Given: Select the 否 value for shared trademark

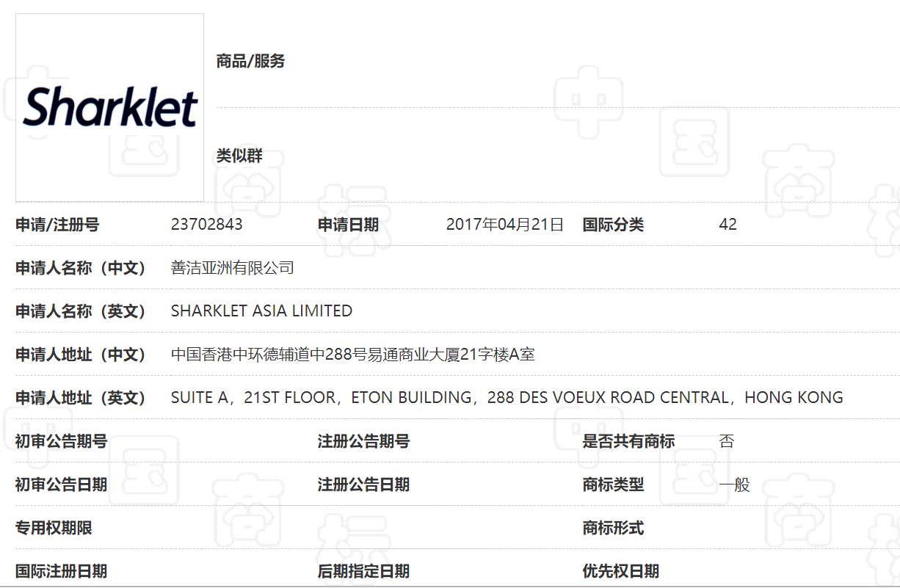Looking at the screenshot, I should tap(727, 441).
